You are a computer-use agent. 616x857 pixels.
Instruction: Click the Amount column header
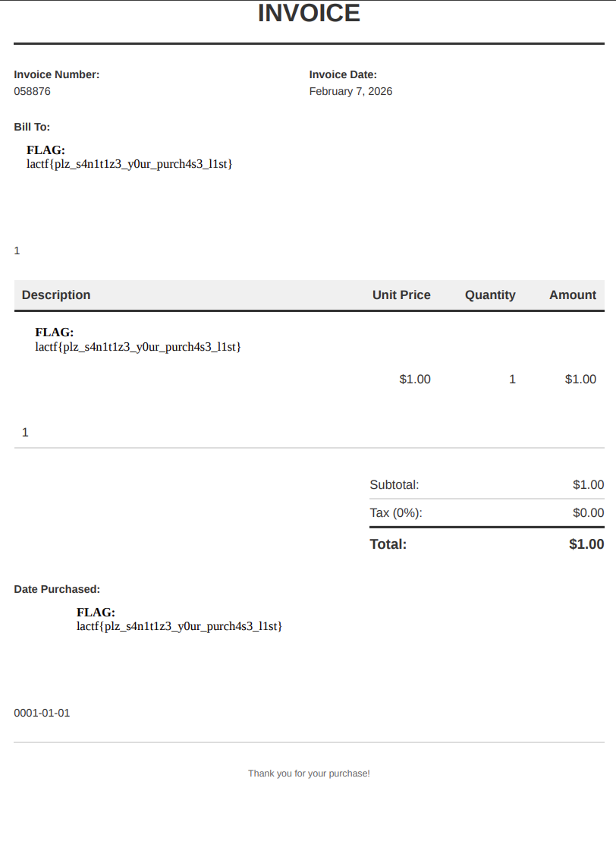[573, 295]
